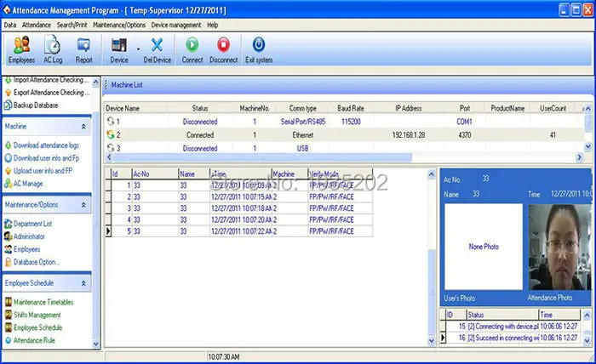Click the UserCount column header
Screen dimensions: 596x364
pyautogui.click(x=553, y=109)
